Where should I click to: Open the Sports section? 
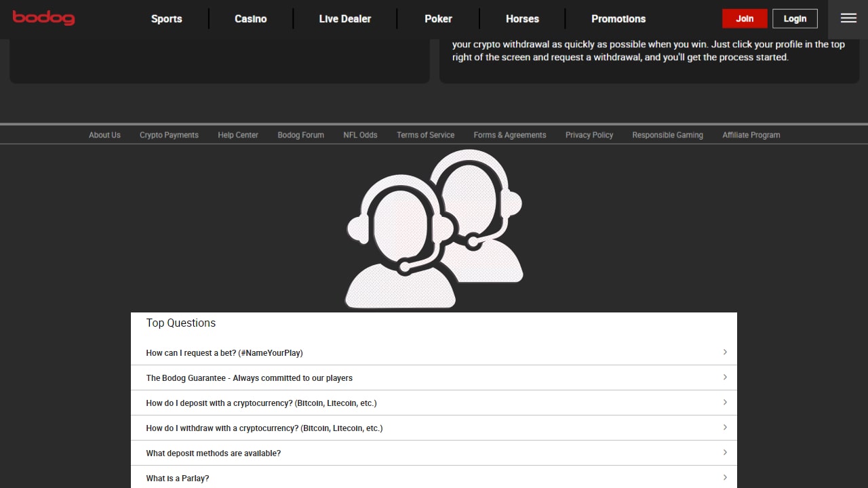[167, 19]
